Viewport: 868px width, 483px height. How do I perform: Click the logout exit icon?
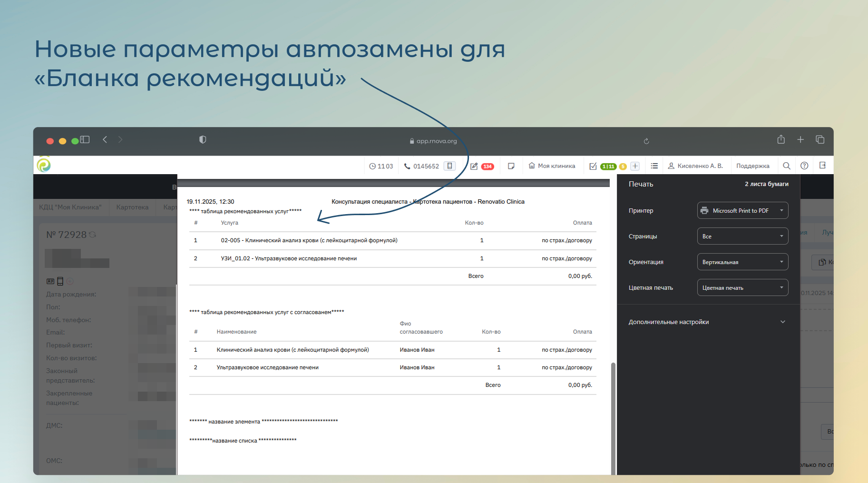[822, 166]
